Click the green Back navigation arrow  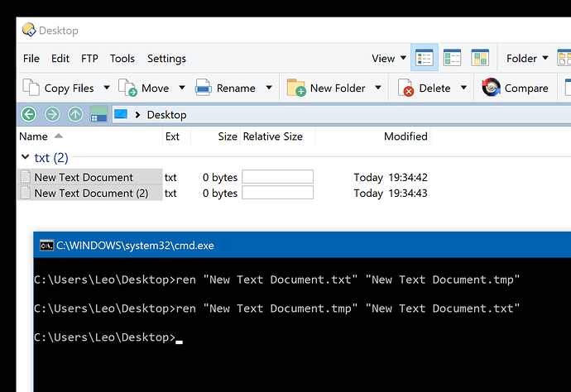pos(29,115)
